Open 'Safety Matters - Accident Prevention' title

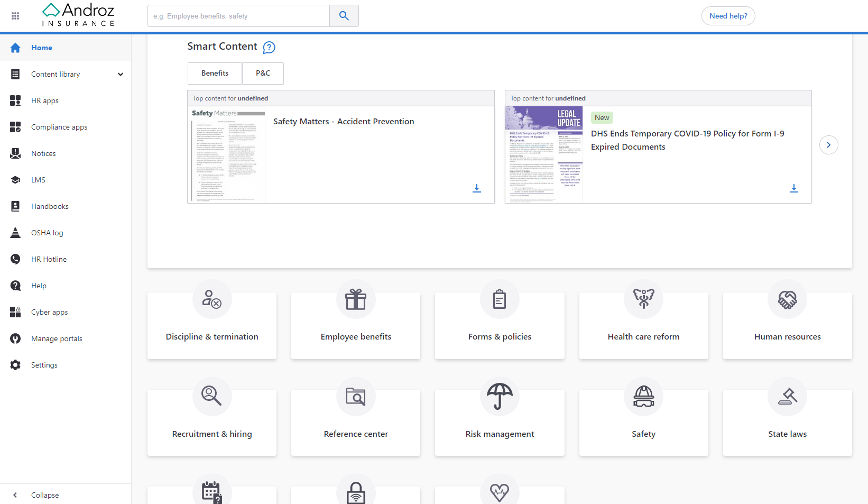344,122
